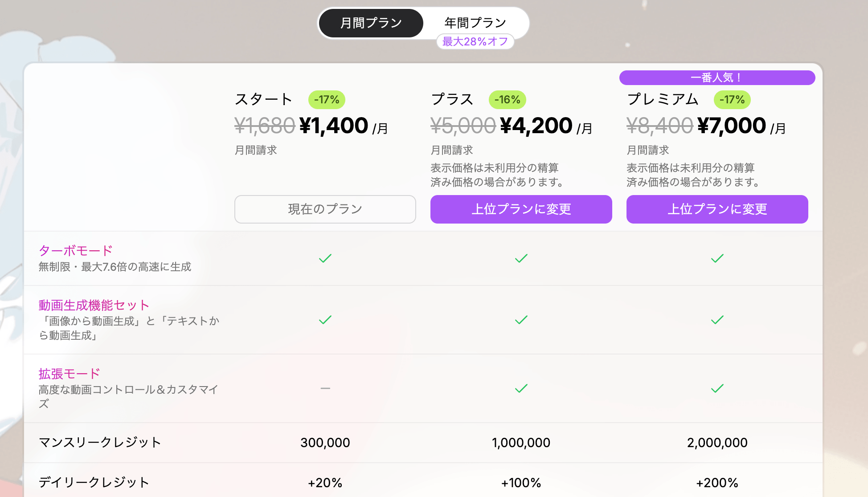This screenshot has width=868, height=497.
Task: Open the ターボモード feature link
Action: 76,251
